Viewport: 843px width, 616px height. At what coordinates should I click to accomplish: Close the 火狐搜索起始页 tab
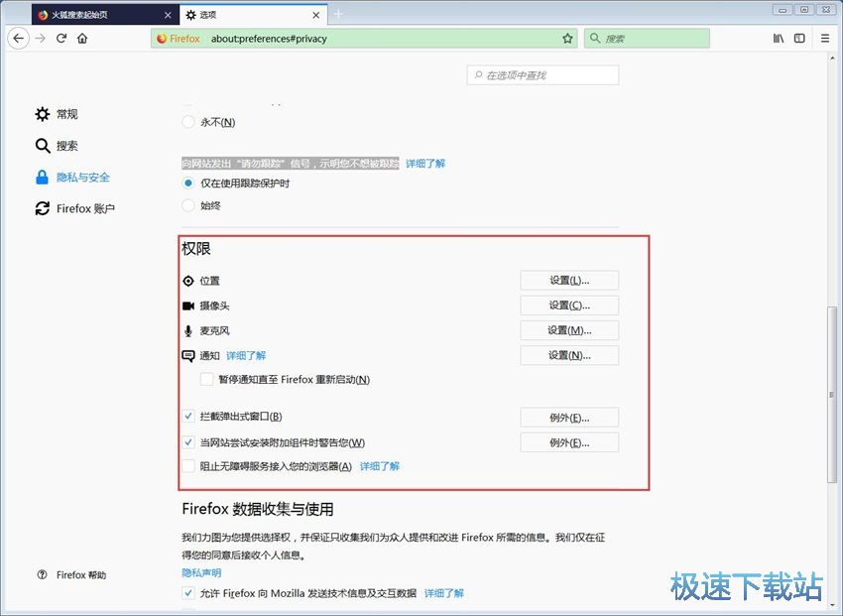click(168, 15)
